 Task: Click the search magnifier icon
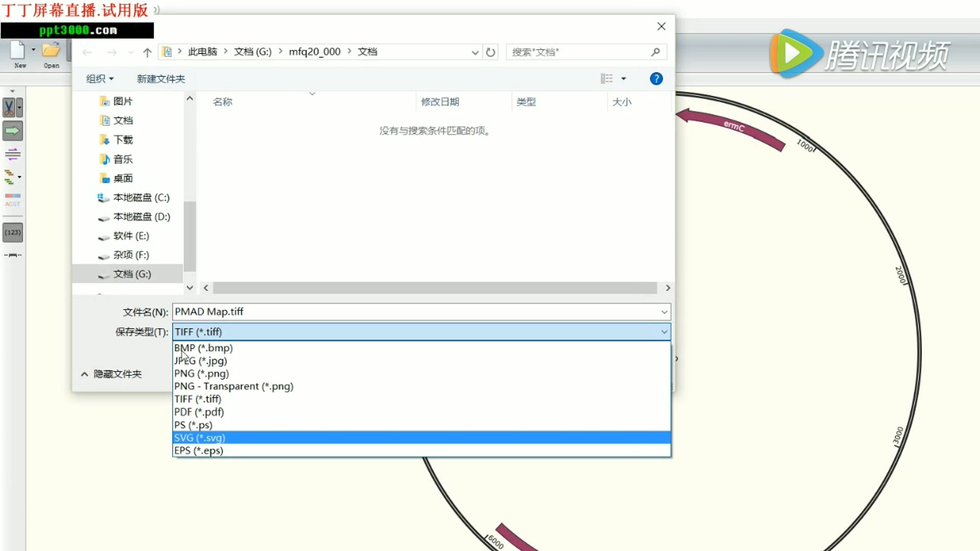[656, 52]
